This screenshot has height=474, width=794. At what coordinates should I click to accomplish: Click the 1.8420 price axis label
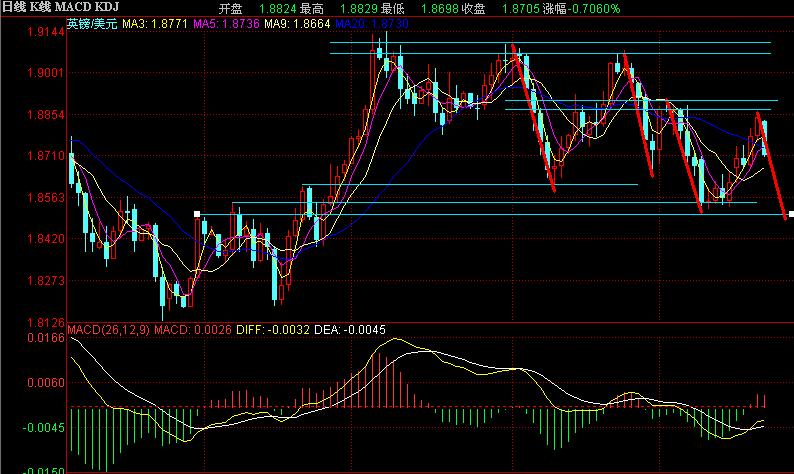(46, 239)
